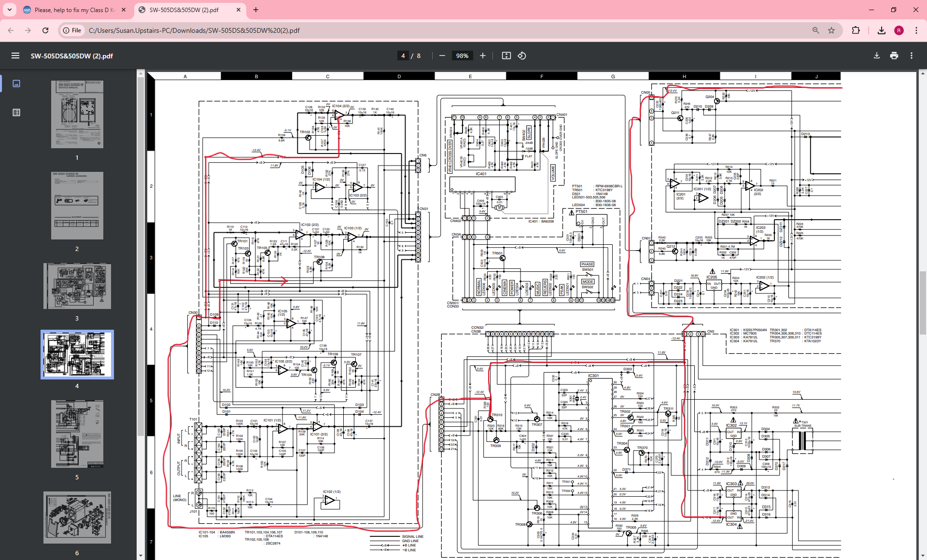
Task: Open the browser downloads icon
Action: pos(882,30)
